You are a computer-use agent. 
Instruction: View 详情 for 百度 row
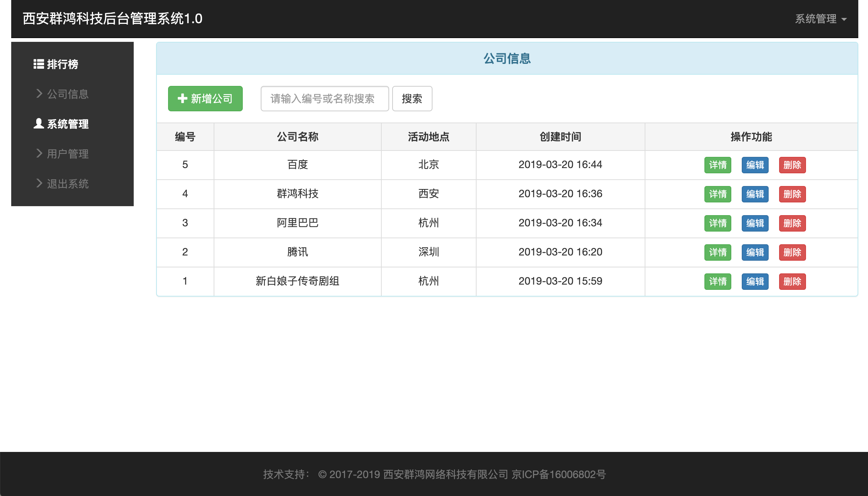point(717,165)
